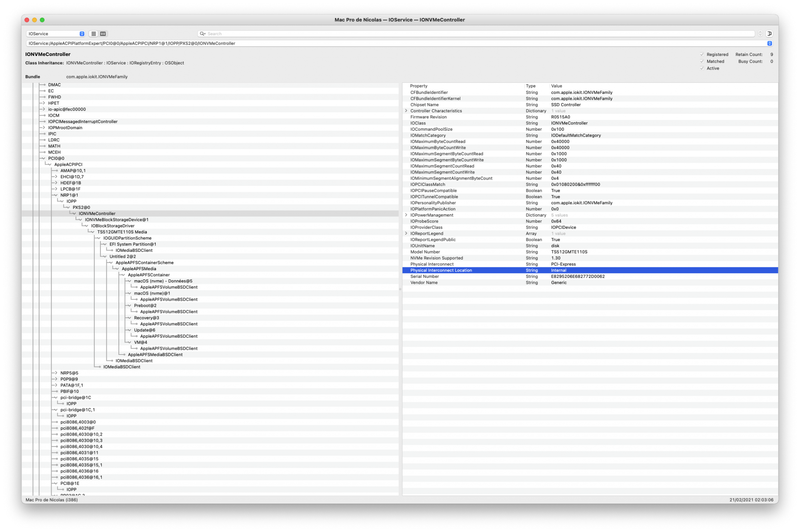
Task: Click the magnifier icon in the Search field
Action: 202,34
